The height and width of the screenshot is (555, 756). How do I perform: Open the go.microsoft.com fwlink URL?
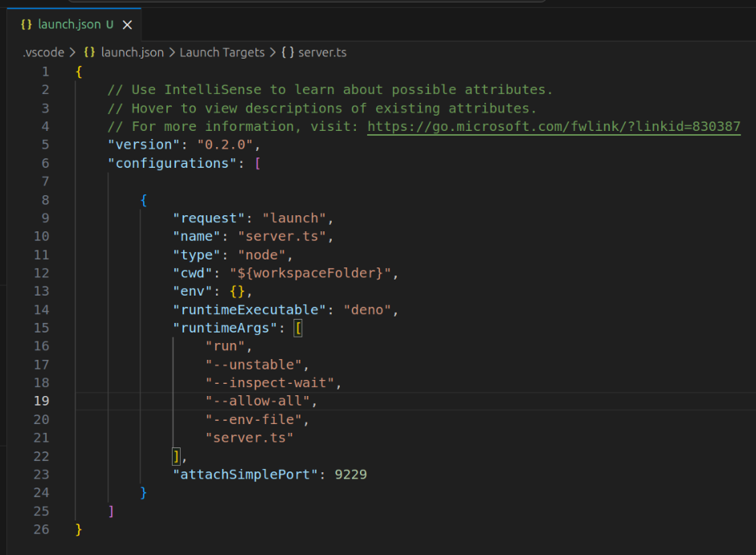pyautogui.click(x=554, y=126)
